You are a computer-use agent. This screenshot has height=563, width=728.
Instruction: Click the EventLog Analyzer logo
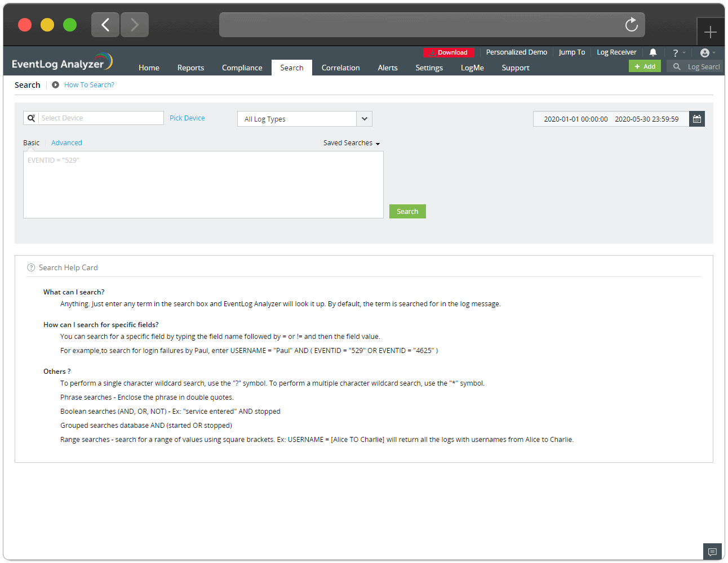click(63, 62)
